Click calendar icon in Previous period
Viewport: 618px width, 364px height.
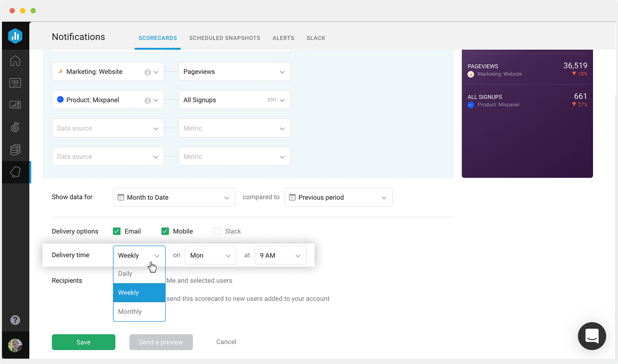(292, 197)
